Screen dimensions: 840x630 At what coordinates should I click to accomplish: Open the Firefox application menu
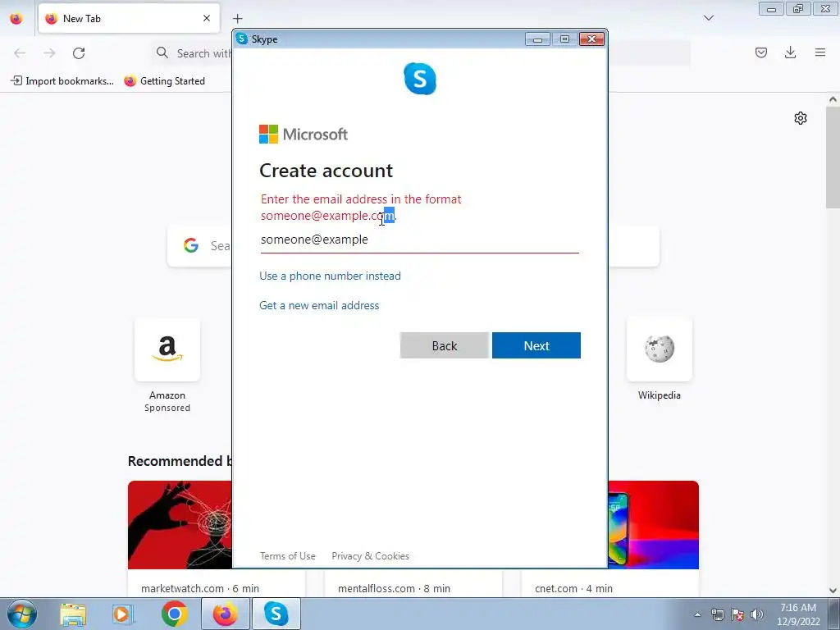click(x=820, y=52)
